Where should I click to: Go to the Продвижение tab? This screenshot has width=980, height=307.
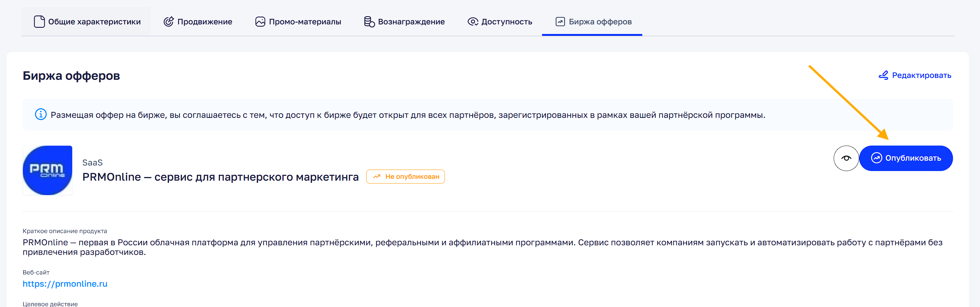(205, 22)
